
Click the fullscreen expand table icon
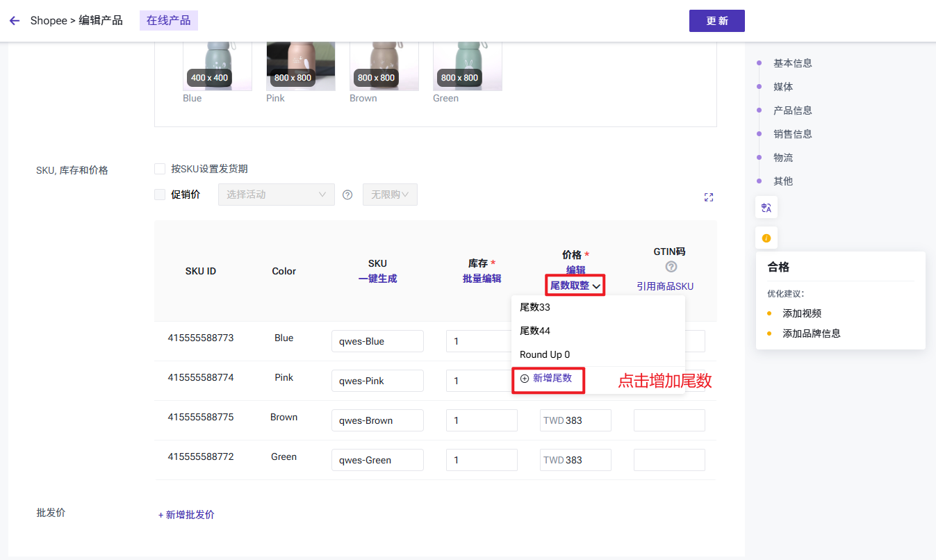[x=708, y=197]
